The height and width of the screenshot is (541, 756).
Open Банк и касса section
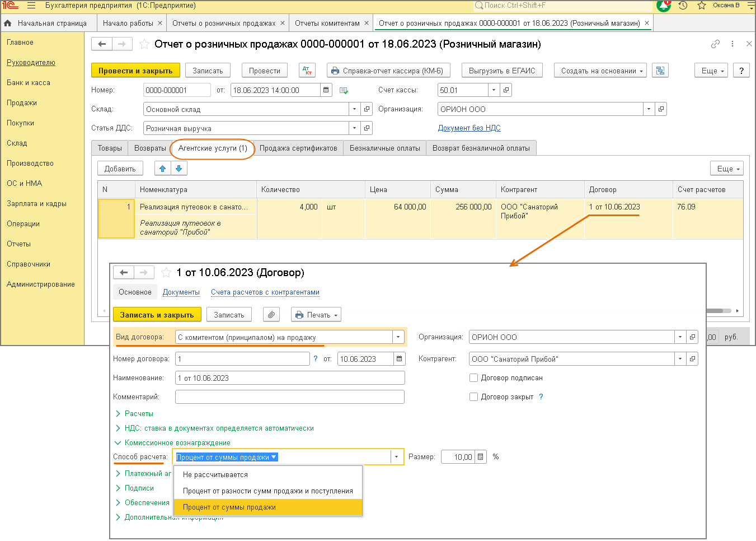click(29, 83)
